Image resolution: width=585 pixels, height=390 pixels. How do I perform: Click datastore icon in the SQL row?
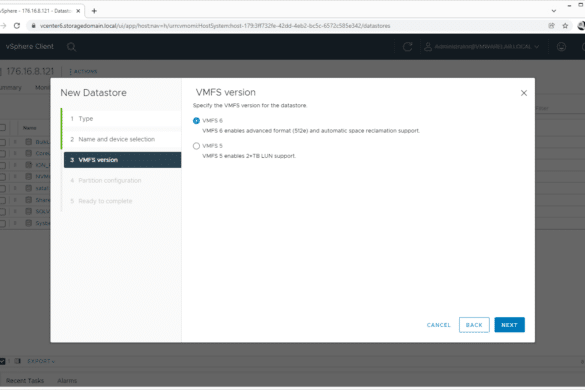click(x=29, y=211)
